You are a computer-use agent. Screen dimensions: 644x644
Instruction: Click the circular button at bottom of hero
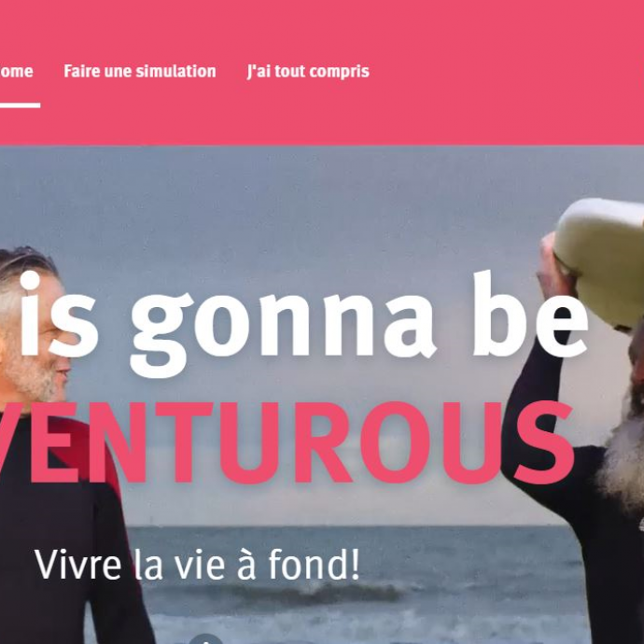click(207, 639)
